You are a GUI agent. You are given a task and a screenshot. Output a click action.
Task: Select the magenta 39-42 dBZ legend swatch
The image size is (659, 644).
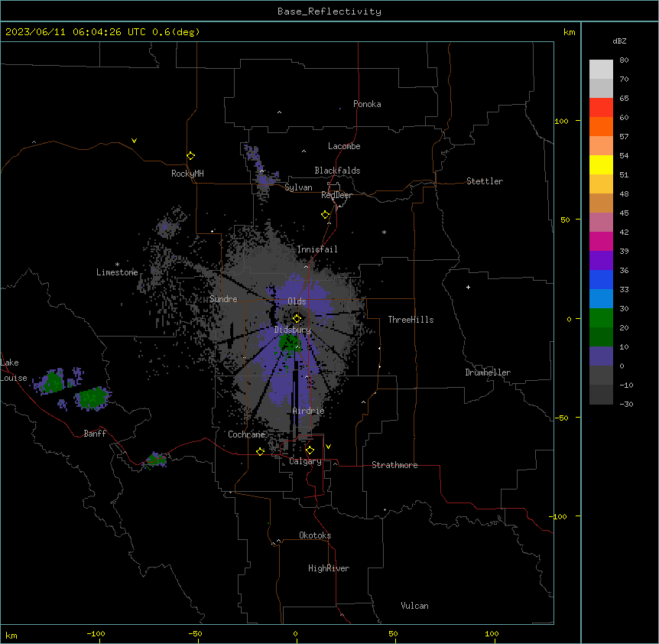[x=601, y=241]
